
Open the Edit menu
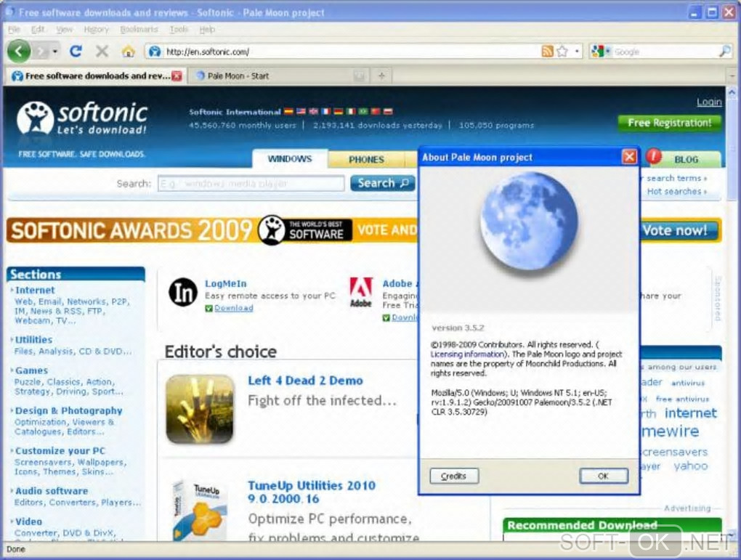tap(38, 29)
